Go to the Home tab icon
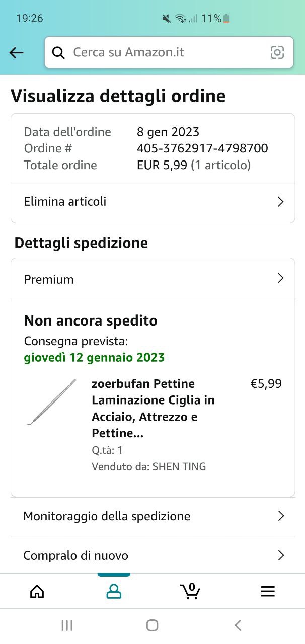Image resolution: width=305 pixels, height=644 pixels. coord(37,592)
